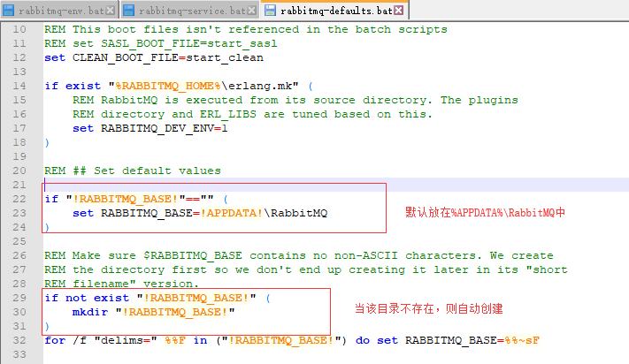Click the save icon on rabbitmq-service.bat tab
This screenshot has width=629, height=364.
(x=128, y=11)
